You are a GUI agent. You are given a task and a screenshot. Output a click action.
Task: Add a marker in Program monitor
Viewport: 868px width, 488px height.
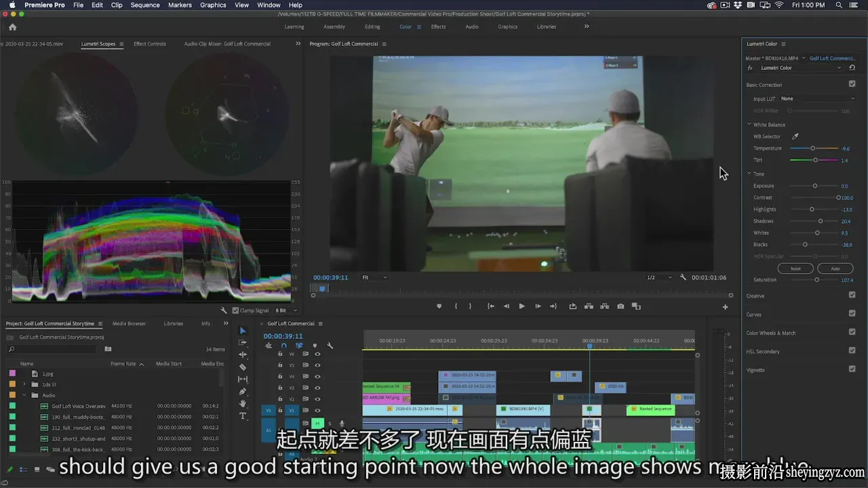439,306
